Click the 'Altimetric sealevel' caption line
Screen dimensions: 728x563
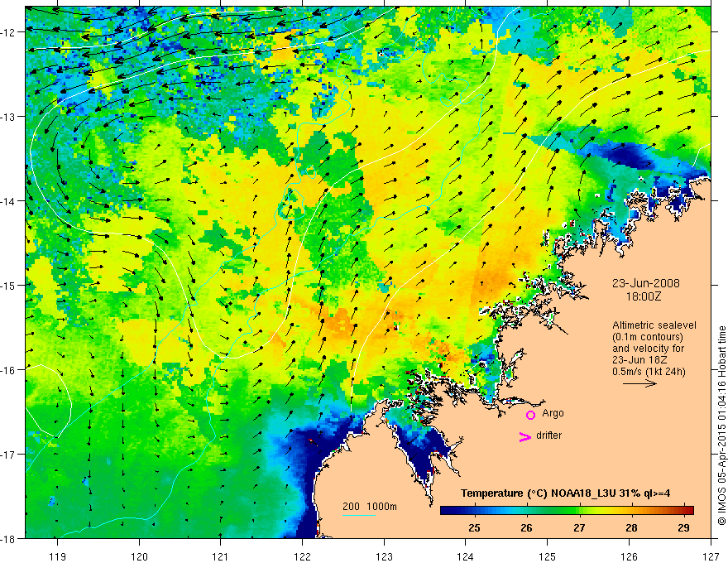click(x=654, y=325)
